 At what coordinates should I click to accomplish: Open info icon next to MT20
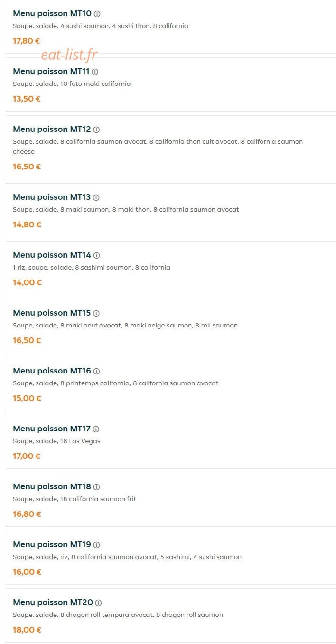pos(99,603)
